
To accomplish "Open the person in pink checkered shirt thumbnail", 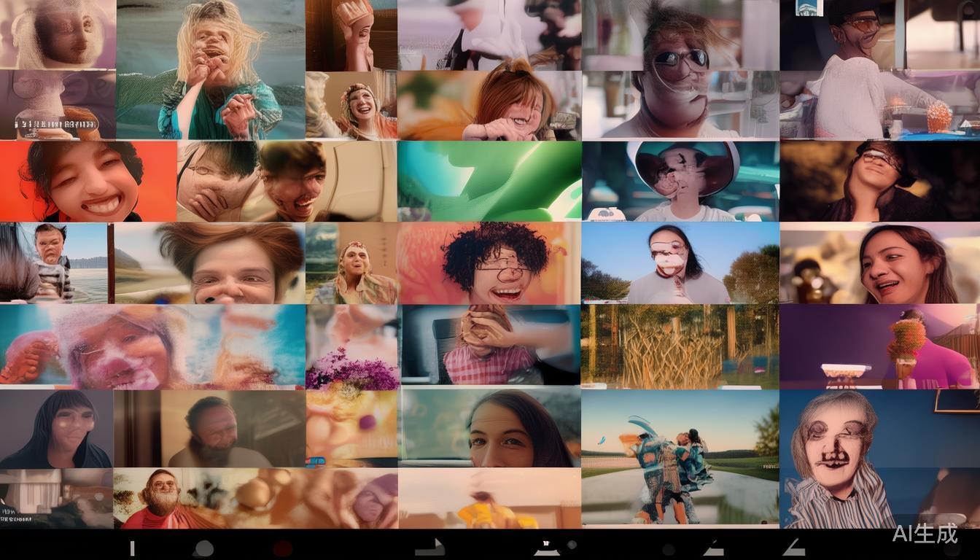I will click(489, 345).
